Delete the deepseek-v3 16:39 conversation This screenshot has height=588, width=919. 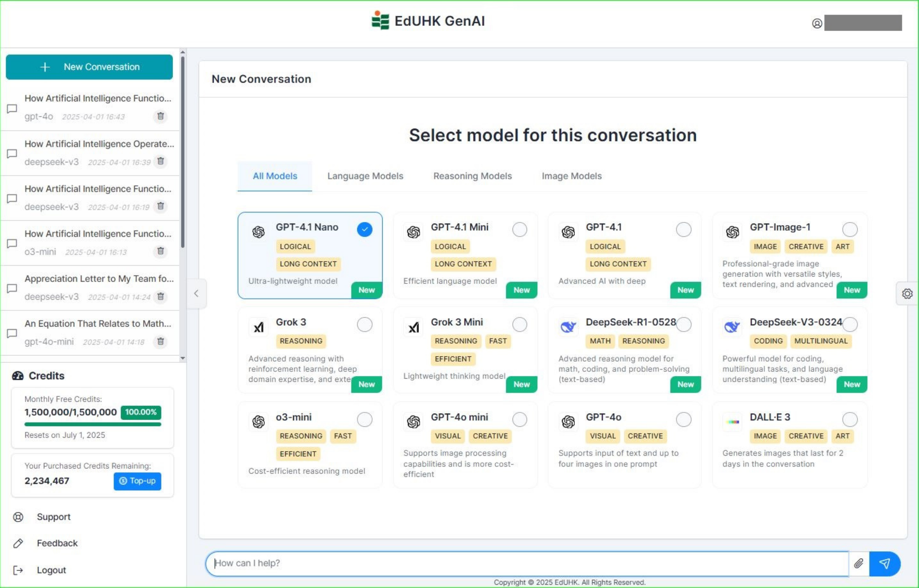pyautogui.click(x=160, y=162)
